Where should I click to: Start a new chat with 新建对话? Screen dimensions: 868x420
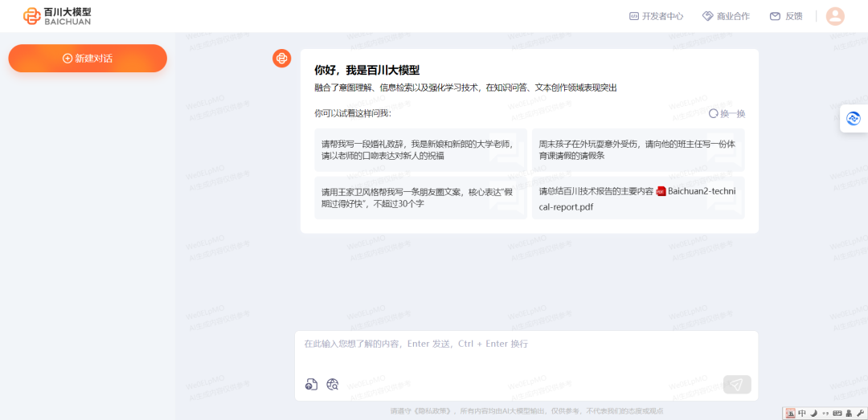point(88,58)
